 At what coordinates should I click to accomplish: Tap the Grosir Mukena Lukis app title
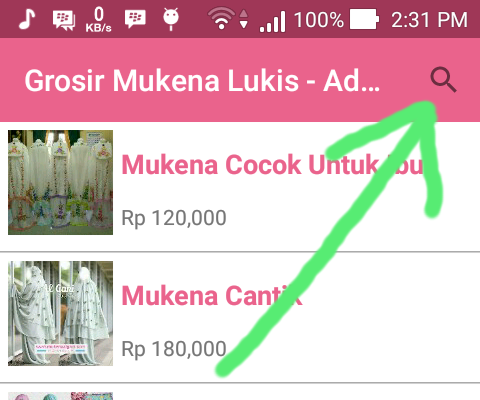(x=202, y=80)
